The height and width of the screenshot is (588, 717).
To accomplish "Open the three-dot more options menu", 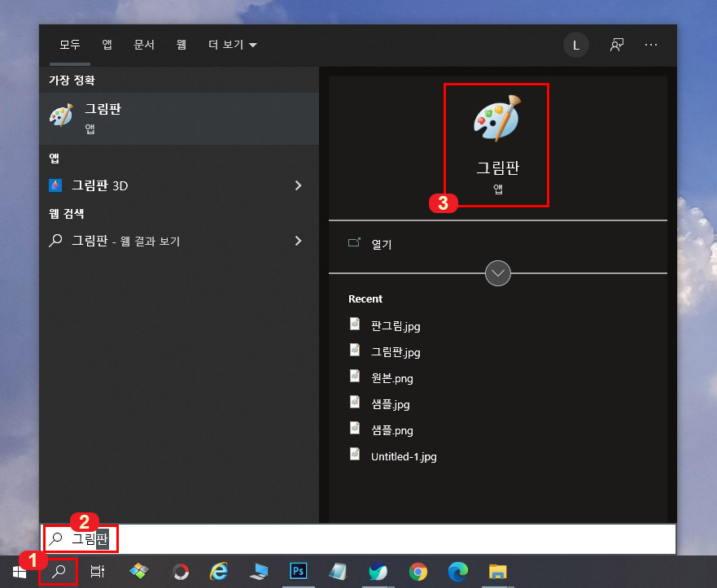I will coord(651,45).
